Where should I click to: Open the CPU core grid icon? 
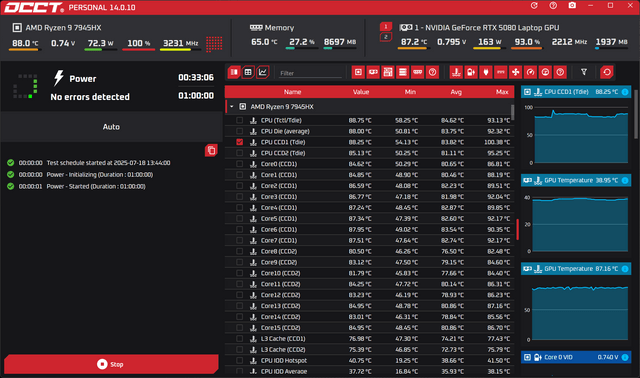tap(214, 44)
